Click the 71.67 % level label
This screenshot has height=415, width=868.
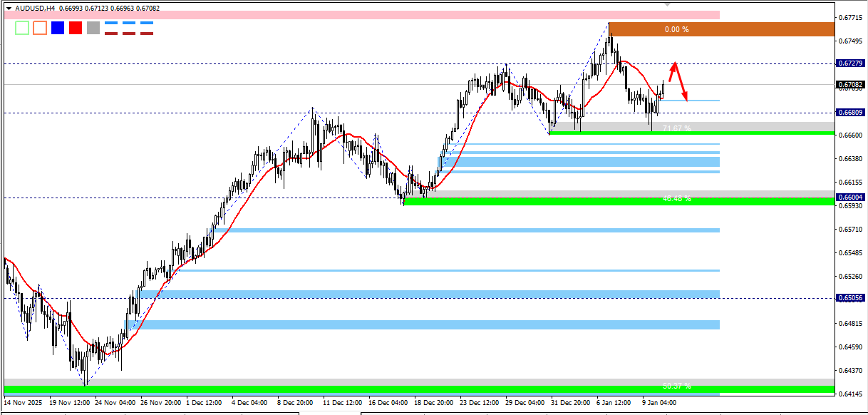click(x=677, y=128)
